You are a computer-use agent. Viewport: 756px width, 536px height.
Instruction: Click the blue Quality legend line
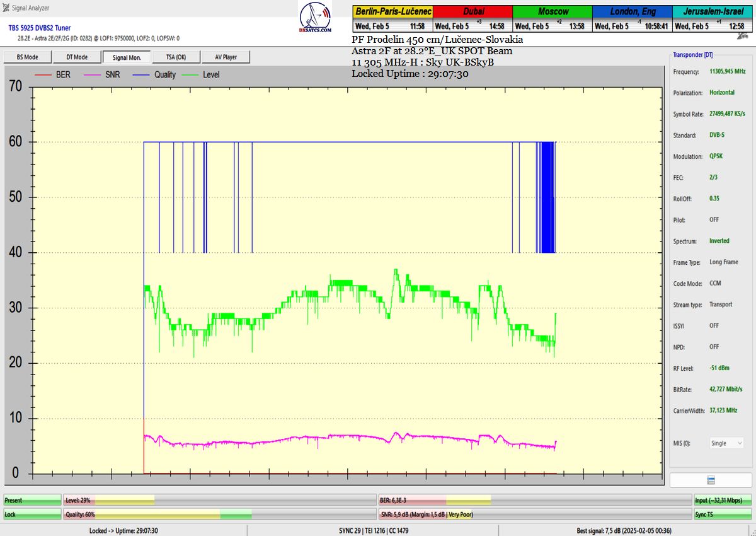(x=141, y=74)
